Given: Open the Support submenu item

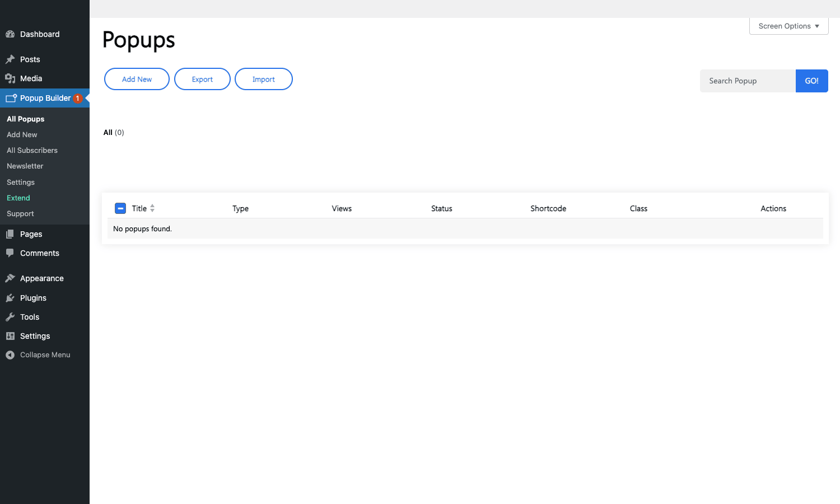Looking at the screenshot, I should click(x=20, y=213).
